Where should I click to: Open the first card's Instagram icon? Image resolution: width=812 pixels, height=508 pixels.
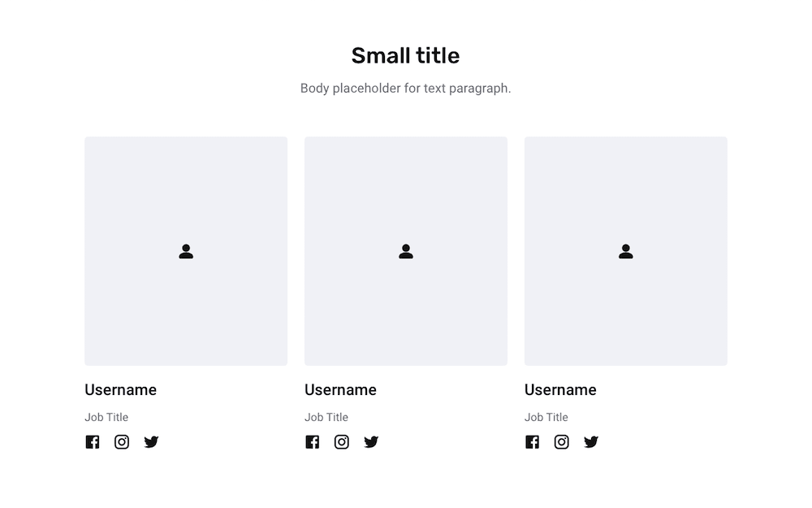[122, 441]
